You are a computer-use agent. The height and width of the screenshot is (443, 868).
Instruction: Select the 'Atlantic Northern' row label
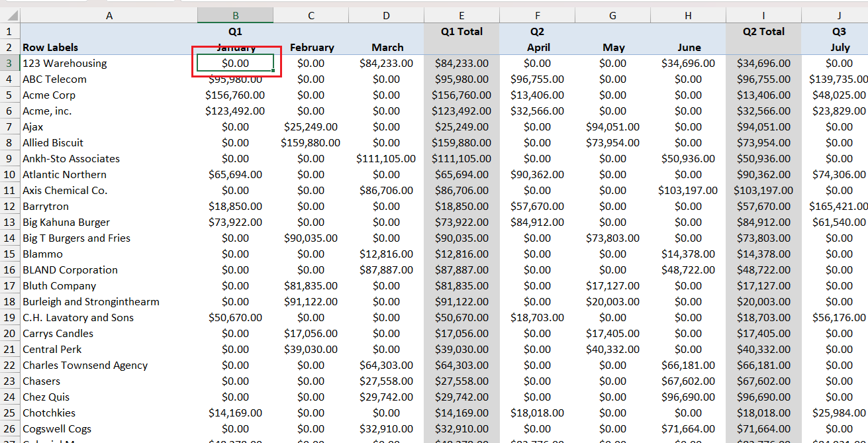pyautogui.click(x=64, y=175)
